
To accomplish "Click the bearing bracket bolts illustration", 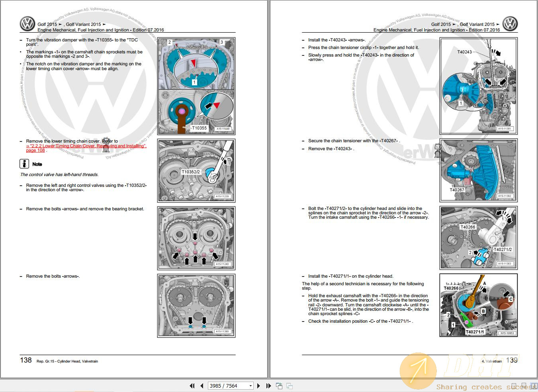I will pyautogui.click(x=196, y=238).
